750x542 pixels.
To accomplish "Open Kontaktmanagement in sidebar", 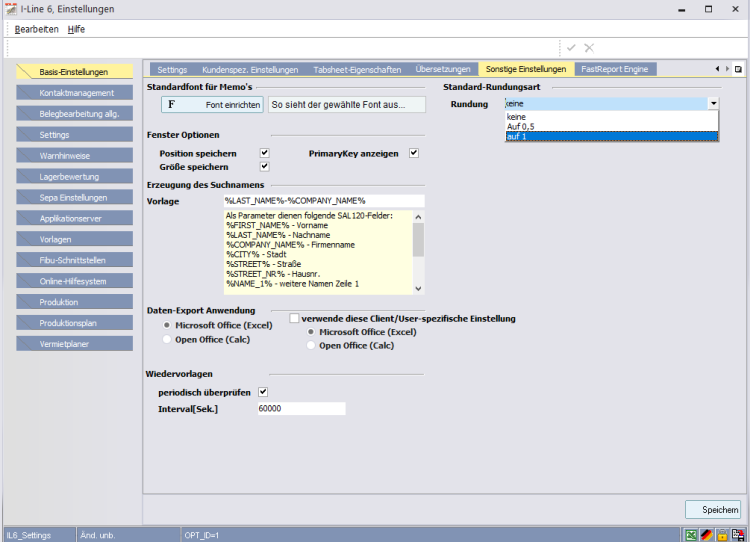I will (x=74, y=93).
